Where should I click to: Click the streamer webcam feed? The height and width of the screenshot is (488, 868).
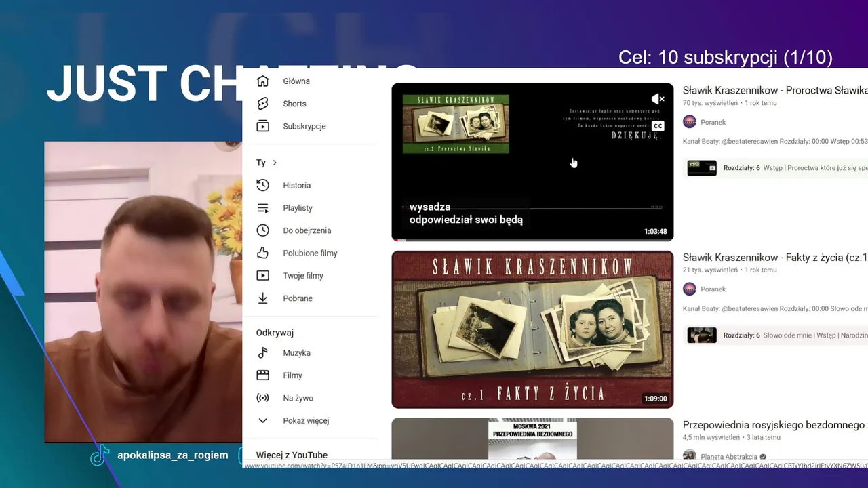tap(143, 292)
